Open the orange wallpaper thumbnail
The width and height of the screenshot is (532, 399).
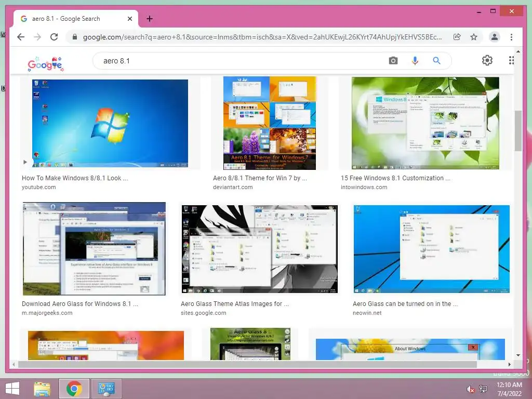(106, 345)
